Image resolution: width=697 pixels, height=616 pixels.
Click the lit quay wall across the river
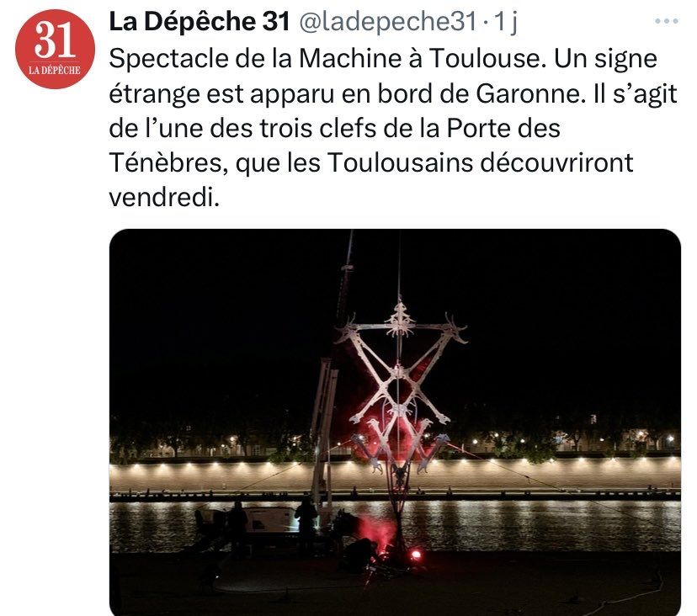click(395, 475)
